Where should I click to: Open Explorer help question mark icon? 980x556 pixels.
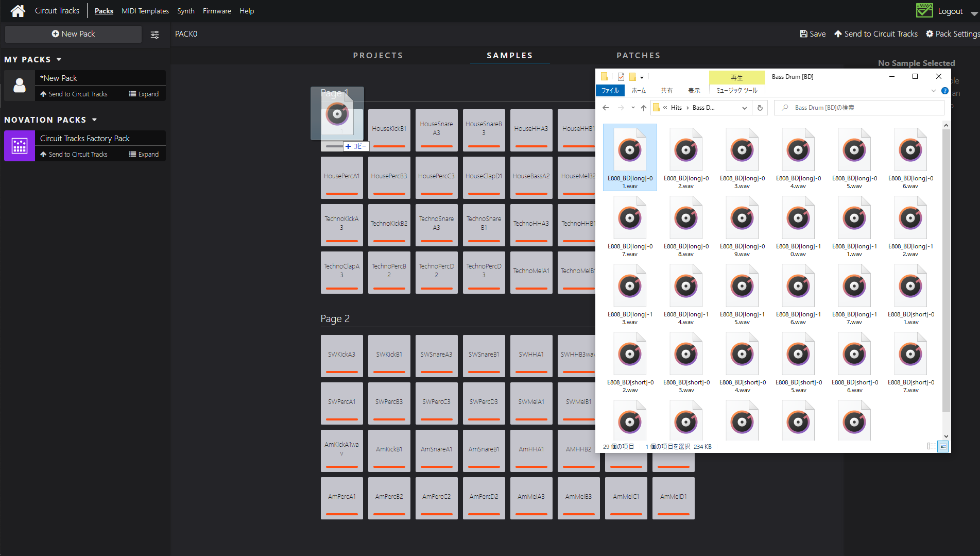coord(944,91)
